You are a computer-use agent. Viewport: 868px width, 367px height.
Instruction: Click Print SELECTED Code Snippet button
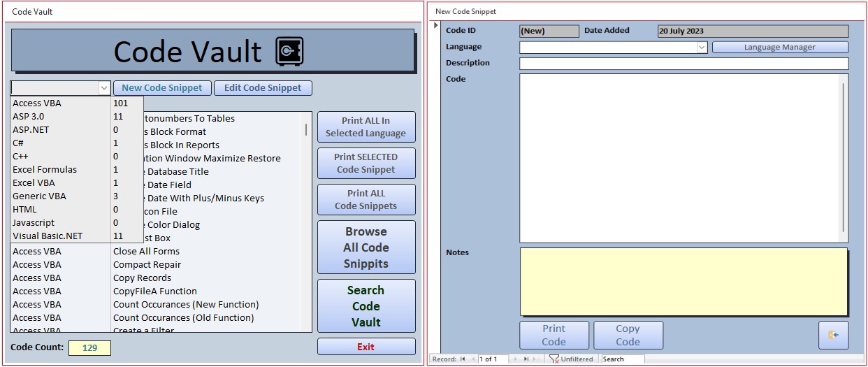click(366, 163)
